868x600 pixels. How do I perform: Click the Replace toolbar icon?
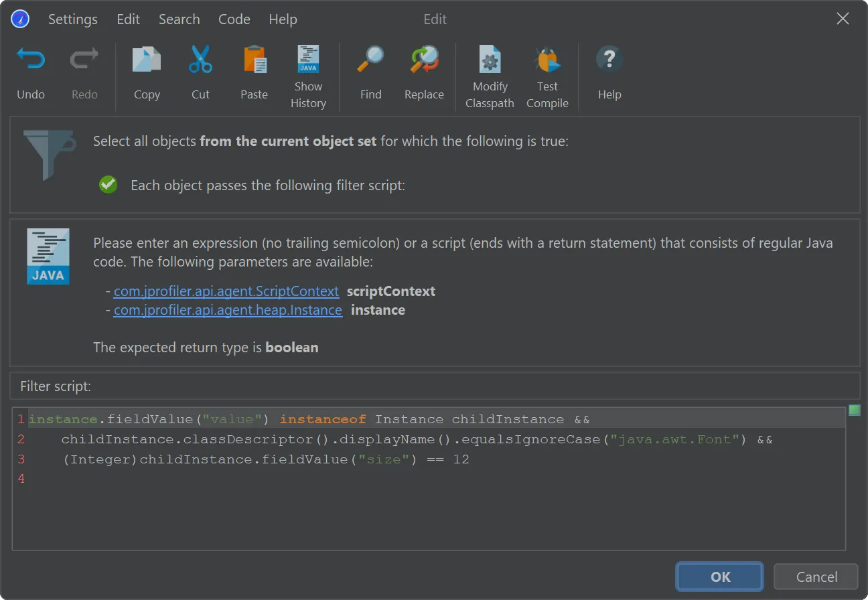coord(425,60)
